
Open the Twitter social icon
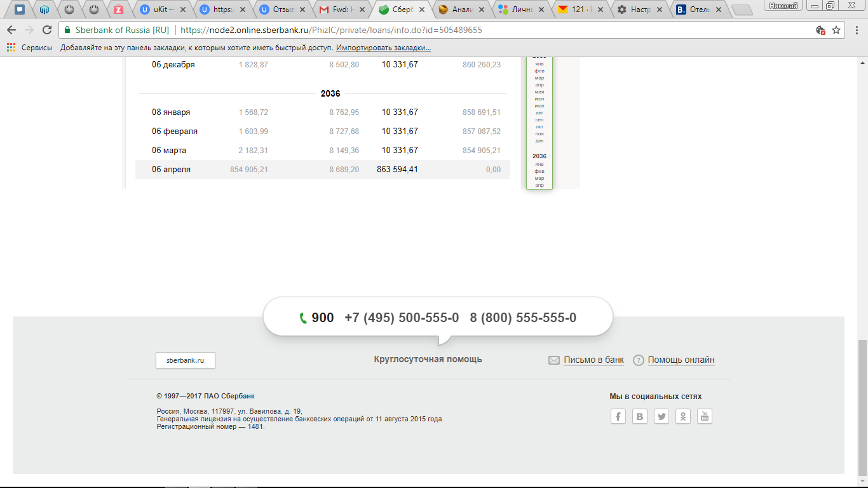pyautogui.click(x=661, y=417)
